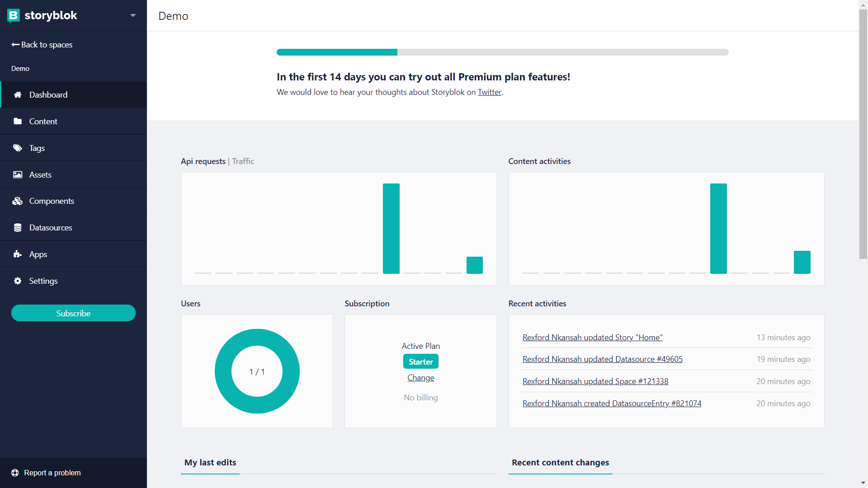Click the tallest Api requests bar

[x=391, y=228]
